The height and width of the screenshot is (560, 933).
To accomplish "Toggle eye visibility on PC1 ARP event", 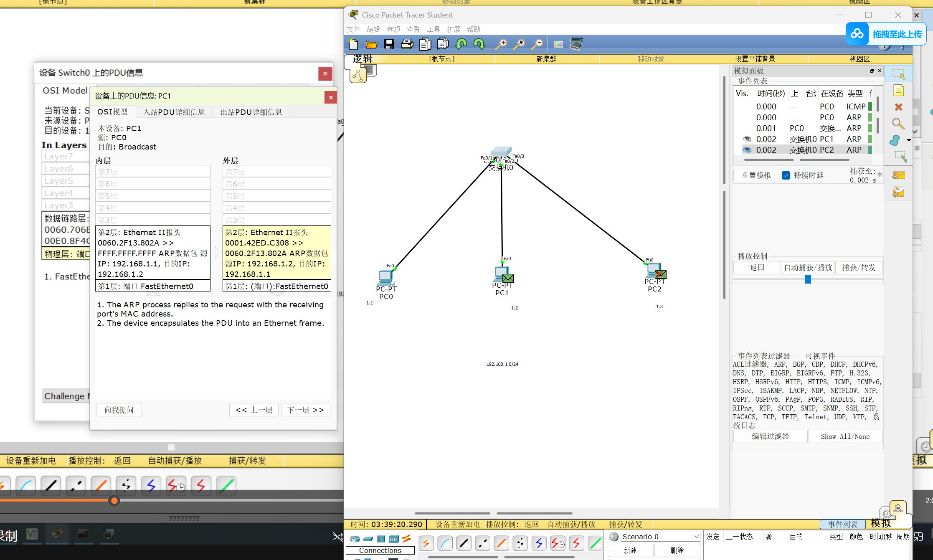I will [747, 139].
